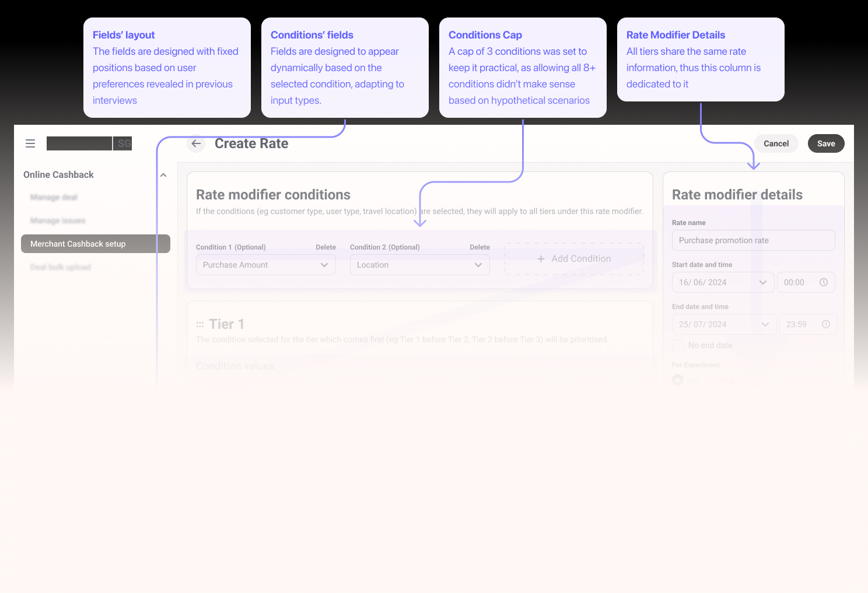Click the Rate name input field
868x593 pixels.
[754, 240]
